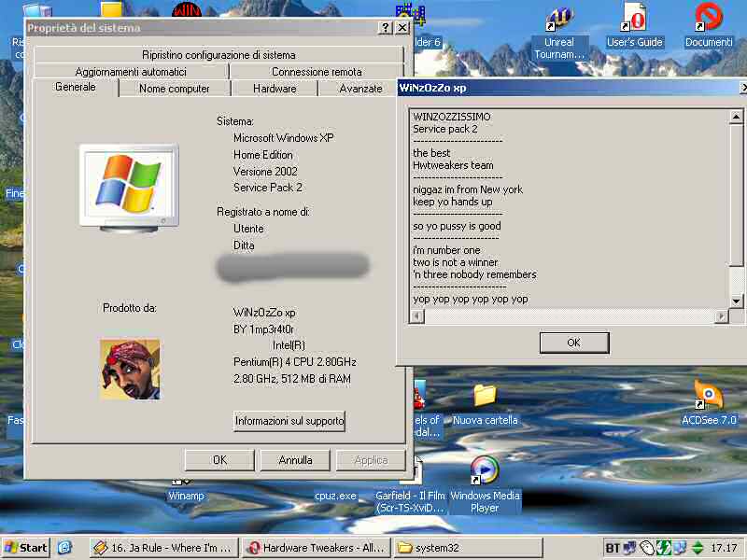747x560 pixels.
Task: Open the Start menu
Action: (26, 548)
